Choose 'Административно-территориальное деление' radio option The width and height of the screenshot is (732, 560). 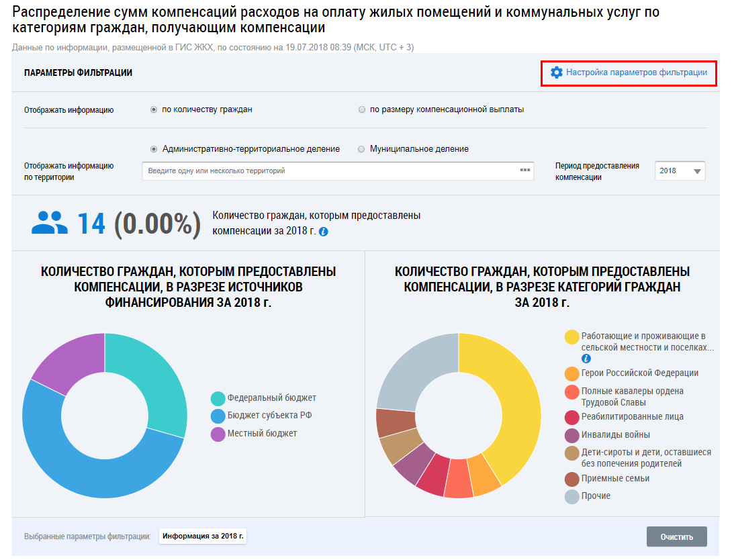click(x=154, y=149)
